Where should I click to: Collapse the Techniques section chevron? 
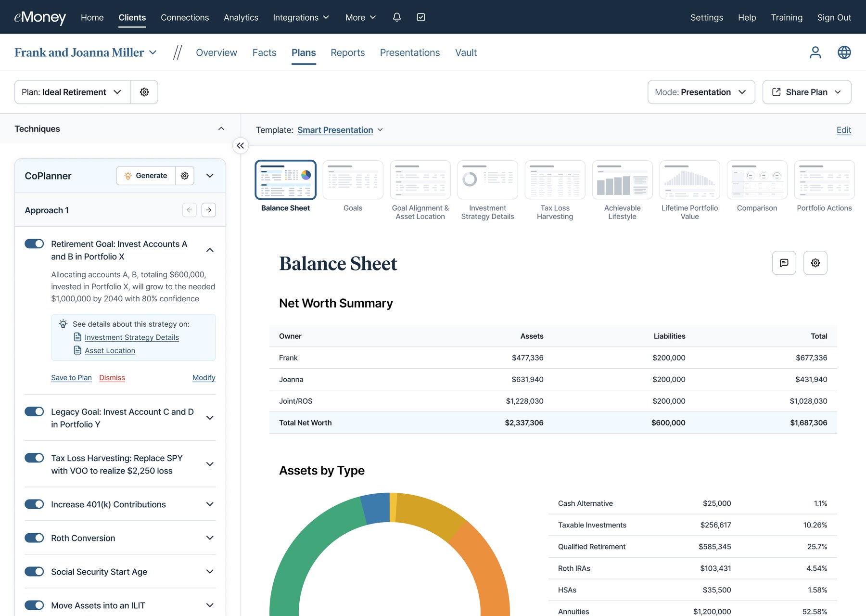[x=221, y=128]
